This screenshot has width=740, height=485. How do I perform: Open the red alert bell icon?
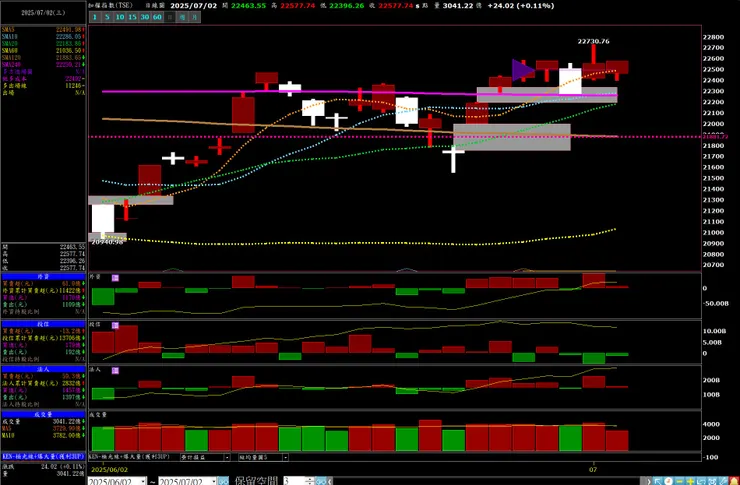[x=734, y=481]
